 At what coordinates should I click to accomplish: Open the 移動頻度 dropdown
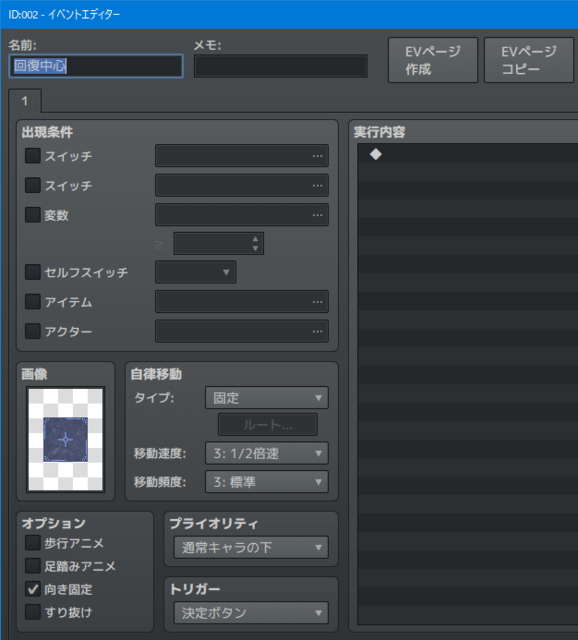pos(267,482)
